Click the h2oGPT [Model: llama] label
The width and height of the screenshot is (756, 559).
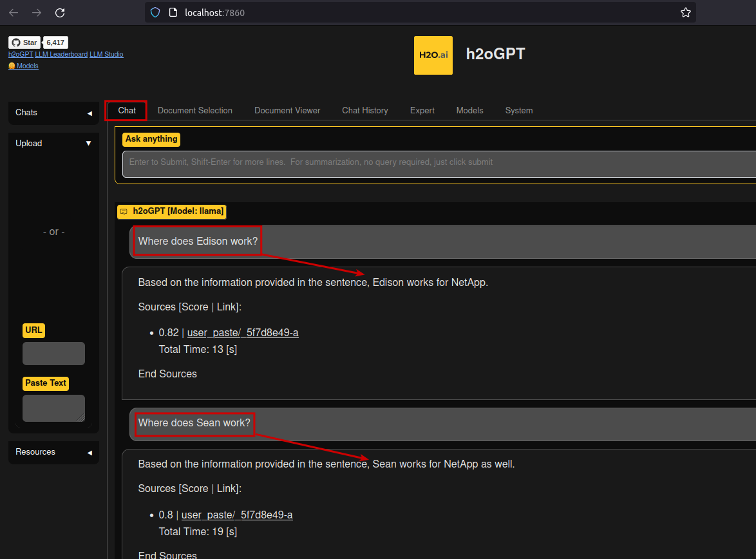(172, 211)
